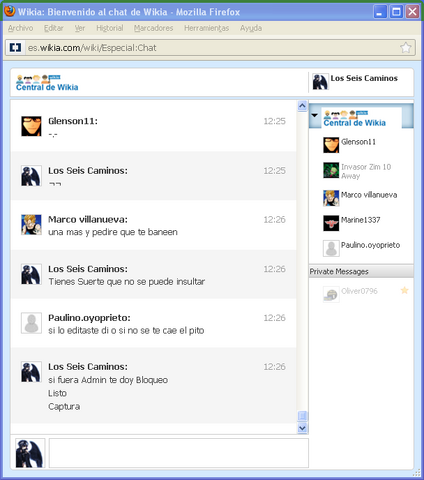Bookmark this page with the star icon
Viewport: 424px width, 480px height.
(x=406, y=48)
